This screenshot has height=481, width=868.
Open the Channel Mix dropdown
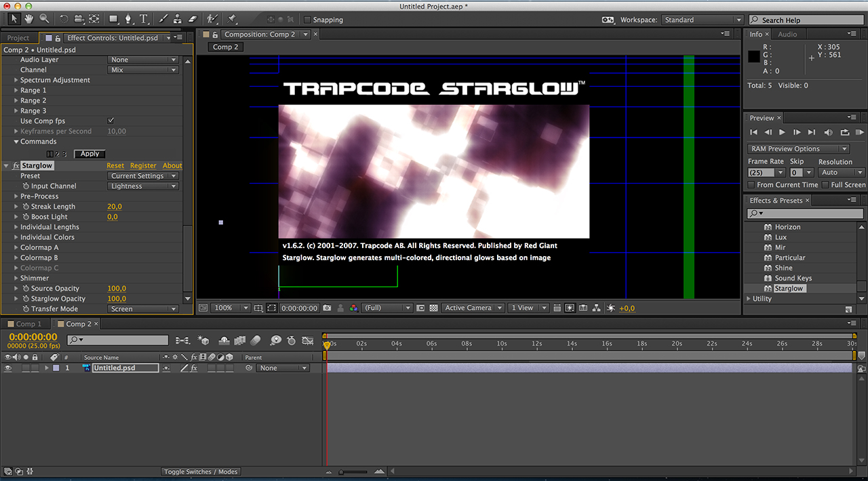143,70
